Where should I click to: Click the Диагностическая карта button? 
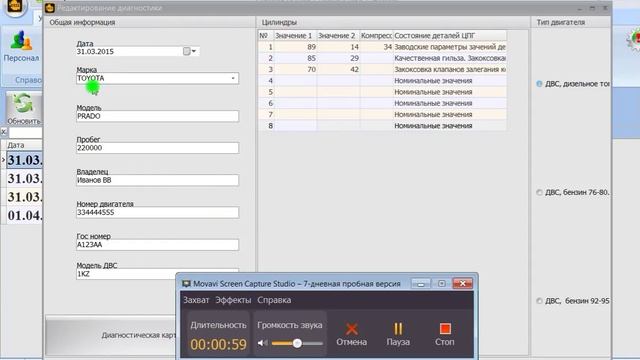139,335
